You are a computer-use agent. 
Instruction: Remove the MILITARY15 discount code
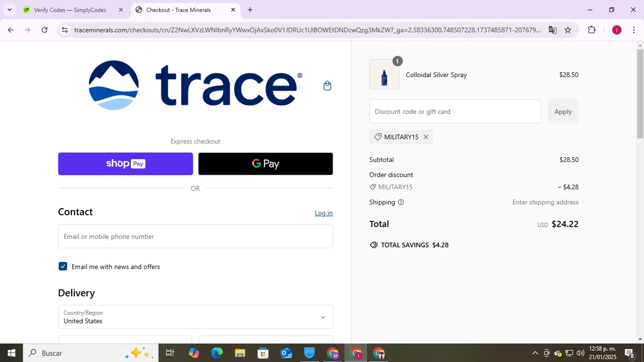coord(426,137)
